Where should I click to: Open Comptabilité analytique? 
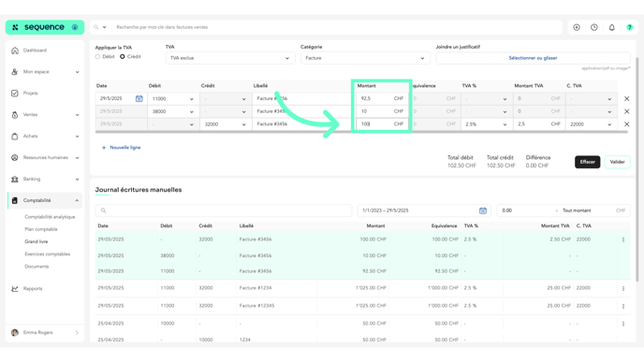click(x=50, y=217)
